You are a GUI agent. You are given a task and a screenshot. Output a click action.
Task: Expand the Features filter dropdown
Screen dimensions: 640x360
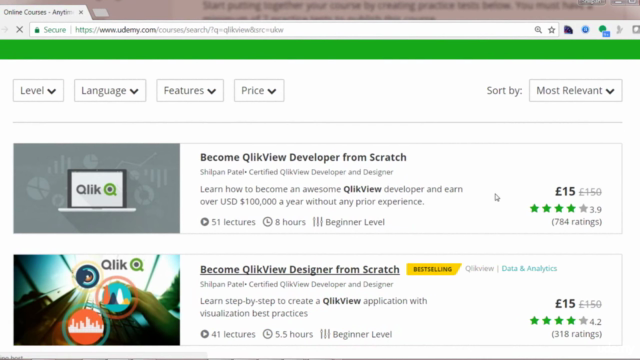coord(190,90)
